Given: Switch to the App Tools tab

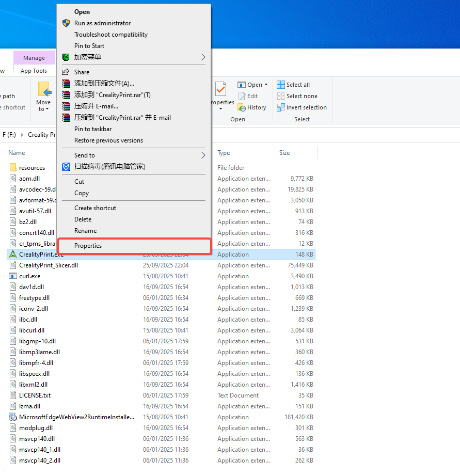Looking at the screenshot, I should click(34, 71).
